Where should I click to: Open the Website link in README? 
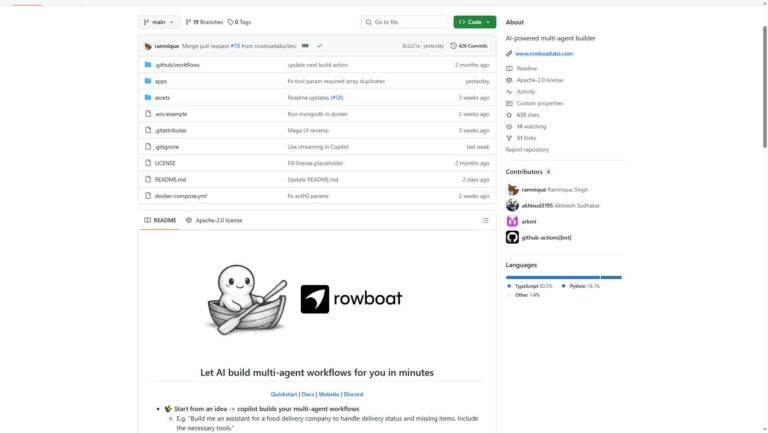pyautogui.click(x=329, y=394)
